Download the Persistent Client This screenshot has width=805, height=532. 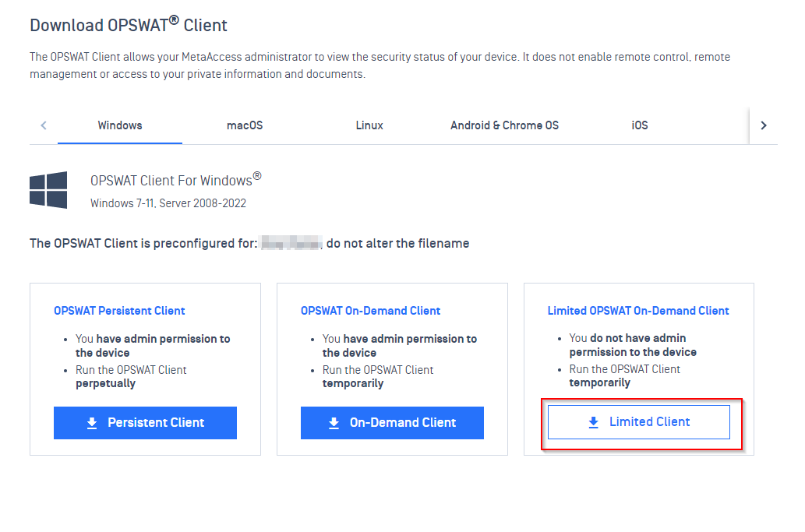tap(145, 423)
